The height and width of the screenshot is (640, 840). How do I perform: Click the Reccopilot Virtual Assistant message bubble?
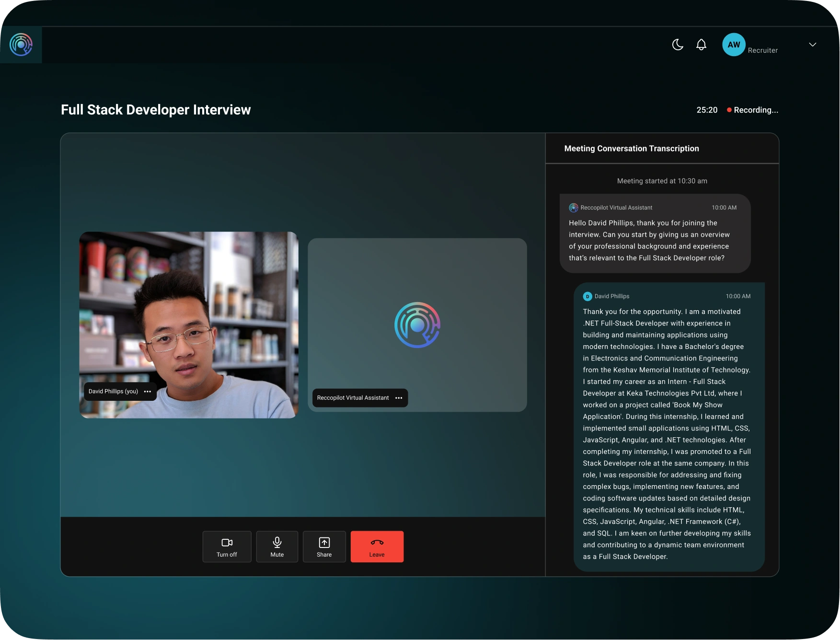click(x=655, y=233)
